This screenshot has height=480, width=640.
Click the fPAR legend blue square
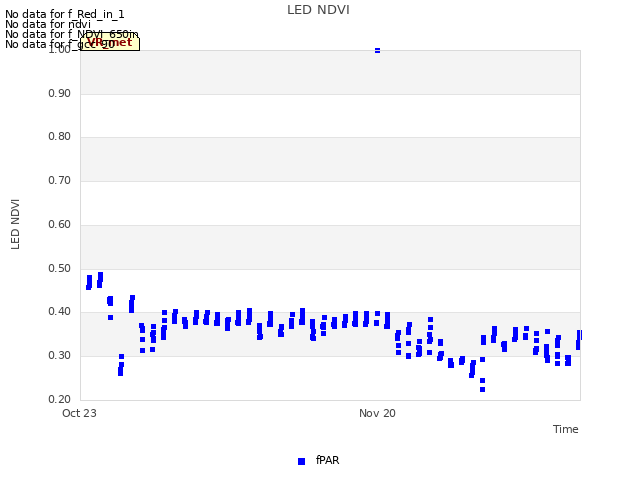(301, 461)
